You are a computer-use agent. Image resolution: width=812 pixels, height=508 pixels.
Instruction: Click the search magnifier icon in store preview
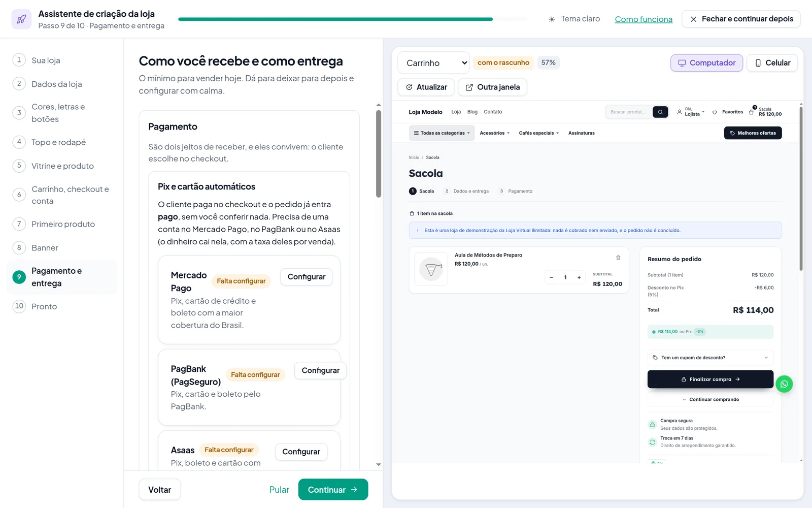660,112
